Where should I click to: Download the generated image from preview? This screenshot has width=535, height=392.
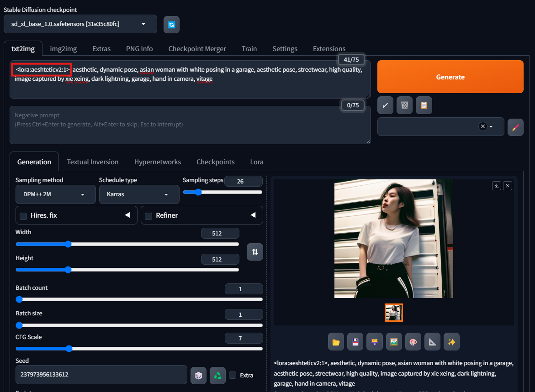(x=497, y=186)
